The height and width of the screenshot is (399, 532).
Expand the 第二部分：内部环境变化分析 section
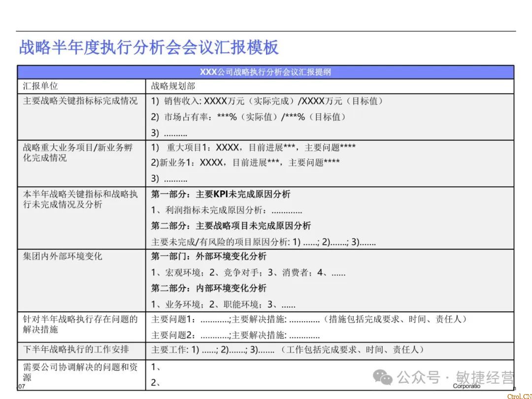[209, 288]
